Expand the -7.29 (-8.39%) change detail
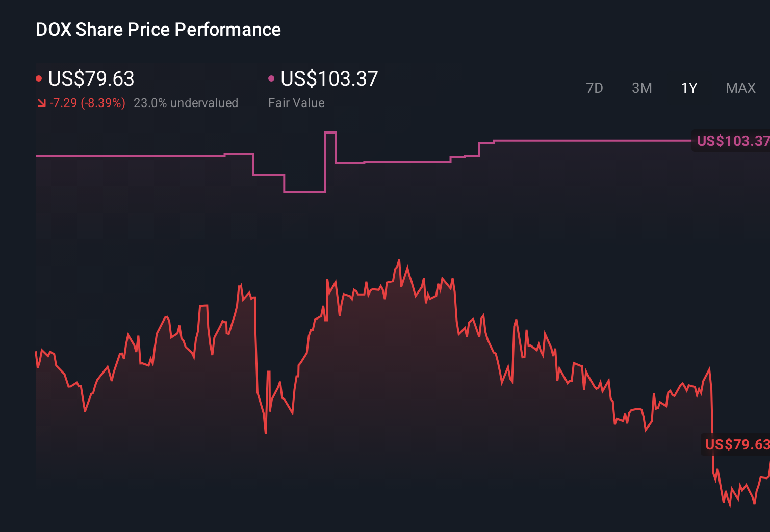The width and height of the screenshot is (770, 532). 87,103
